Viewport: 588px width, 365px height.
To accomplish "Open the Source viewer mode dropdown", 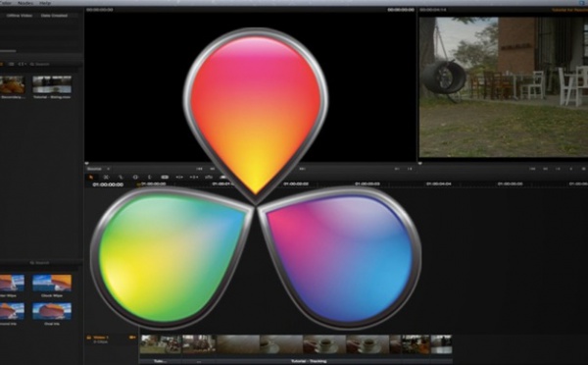I will (x=98, y=169).
